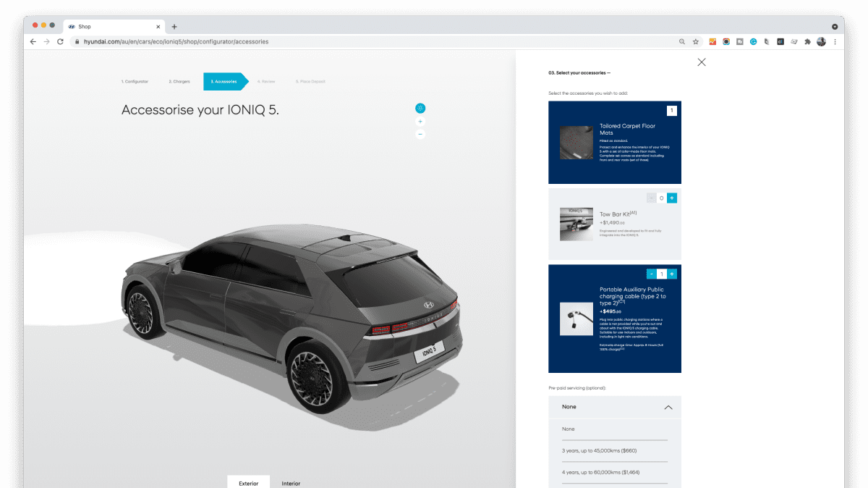Click the charging cable thumbnail

[x=576, y=319]
